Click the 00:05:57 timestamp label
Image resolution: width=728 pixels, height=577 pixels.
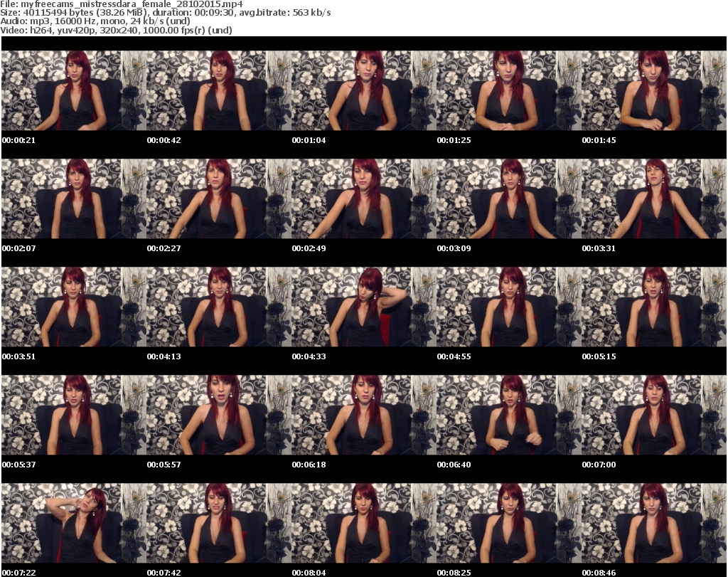tap(164, 465)
